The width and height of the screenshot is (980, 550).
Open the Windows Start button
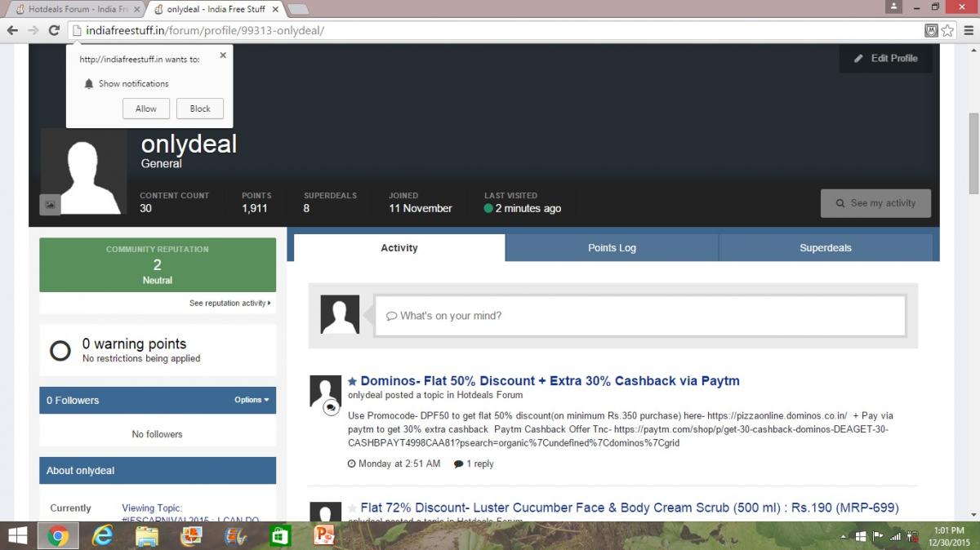coord(17,536)
